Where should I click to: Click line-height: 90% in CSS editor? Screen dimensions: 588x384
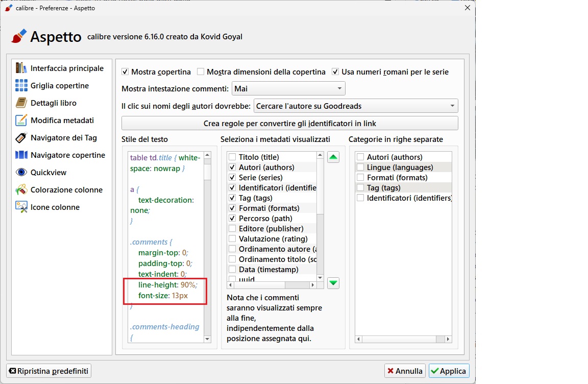tap(167, 285)
